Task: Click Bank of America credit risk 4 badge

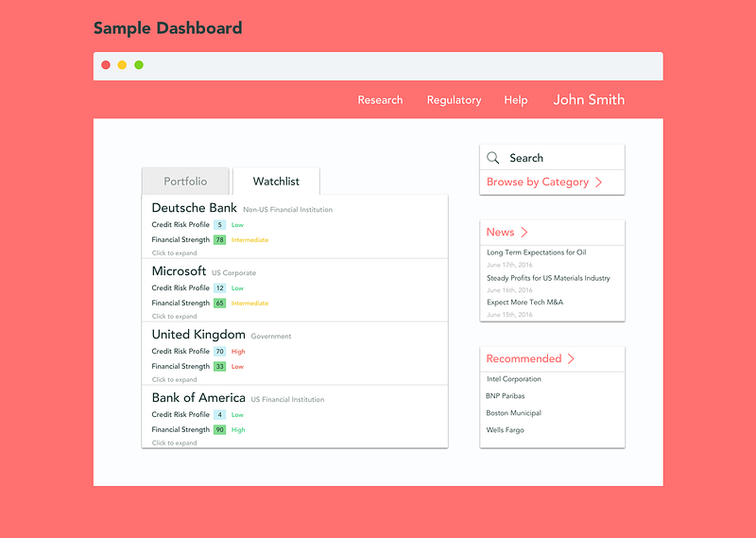Action: pos(220,414)
